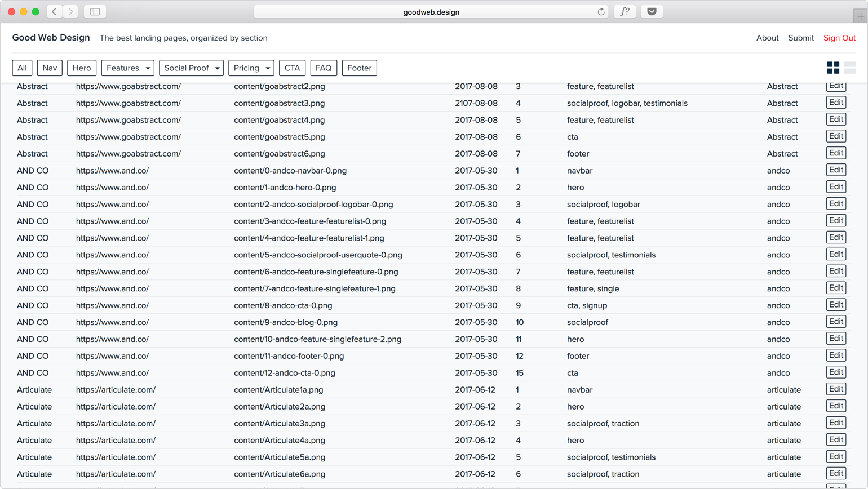868x489 pixels.
Task: Edit the Articulate1a.png row
Action: [x=836, y=389]
